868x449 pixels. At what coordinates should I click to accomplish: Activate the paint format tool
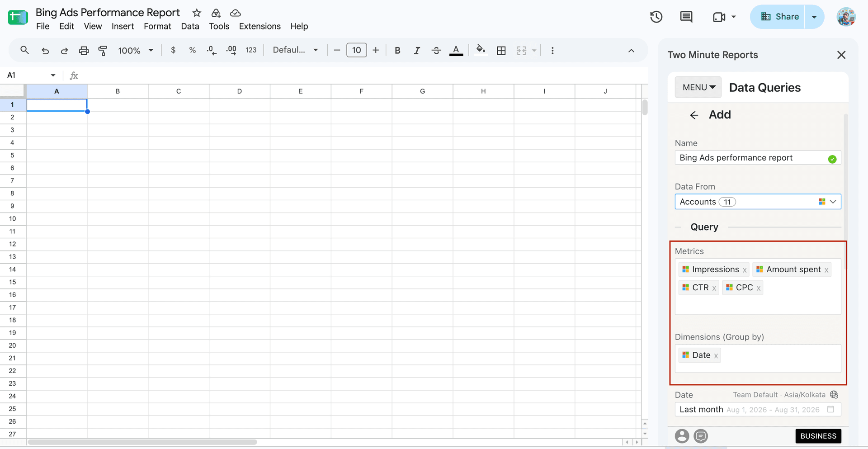(x=103, y=51)
